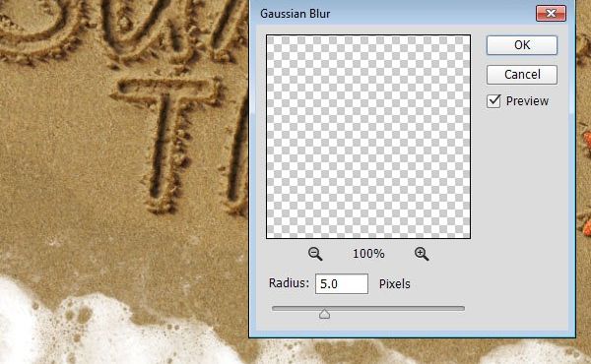This screenshot has height=364, width=591.
Task: Focus the Radius value input field
Action: pos(342,284)
